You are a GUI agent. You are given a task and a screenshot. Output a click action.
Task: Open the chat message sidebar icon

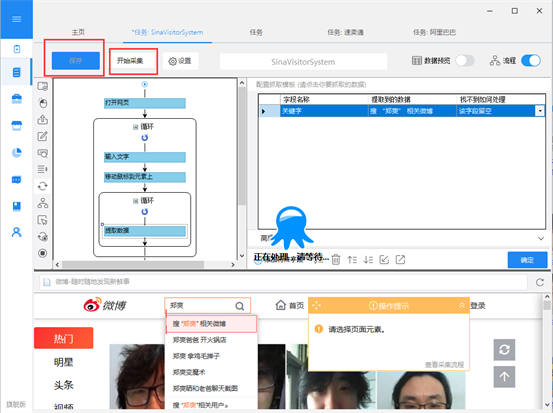pos(17,180)
